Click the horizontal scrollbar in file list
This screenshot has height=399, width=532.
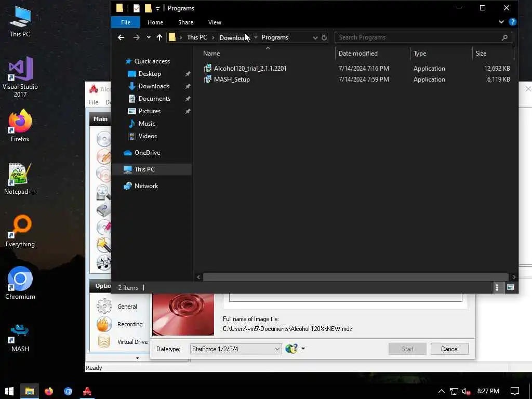[355, 277]
